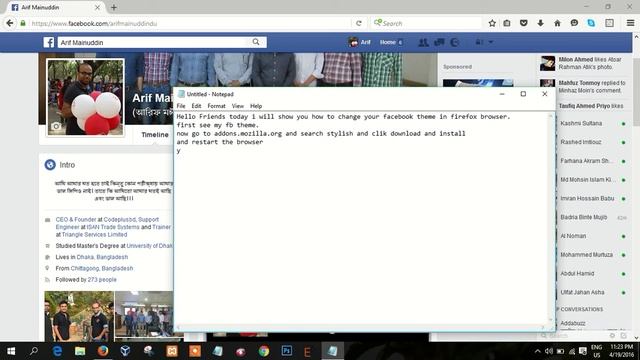Screen dimensions: 640x360
Task: Bookmark this page with the star icon
Action: click(x=492, y=23)
